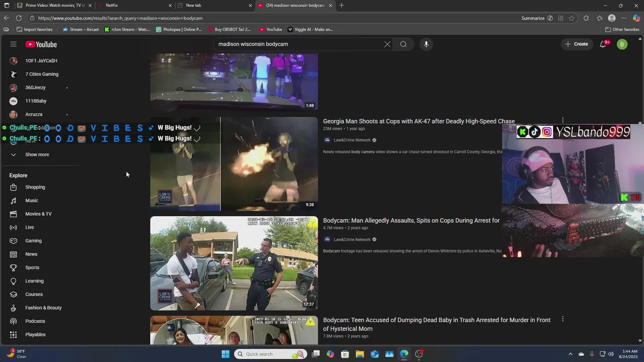
Task: Open the 1:48 traffic stop video thumbnail
Action: [x=234, y=82]
